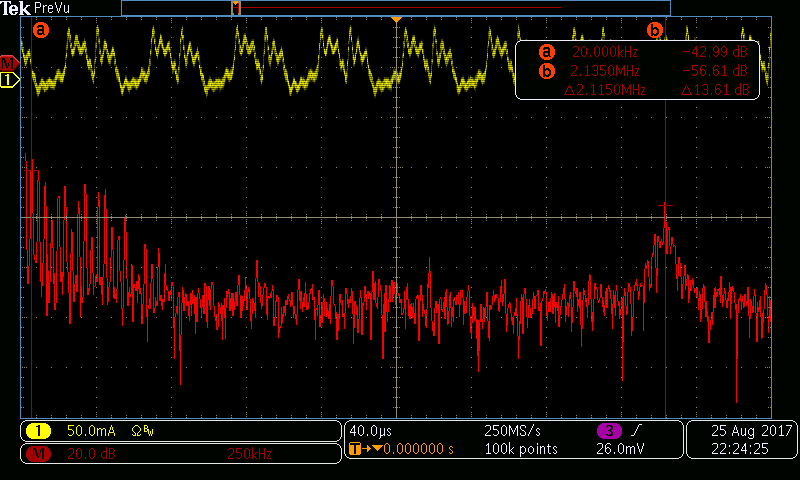The width and height of the screenshot is (800, 480).
Task: Click the red Math M ground marker
Action: click(x=9, y=63)
